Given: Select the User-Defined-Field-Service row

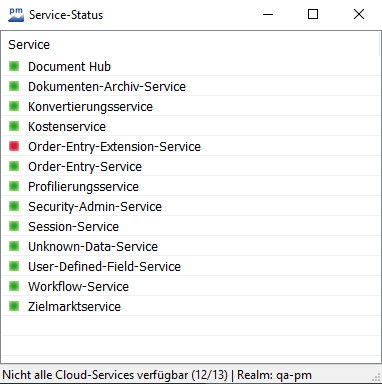Looking at the screenshot, I should 191,266.
